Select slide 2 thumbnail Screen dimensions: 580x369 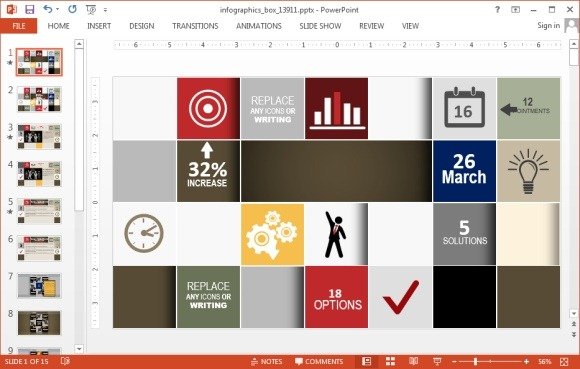point(39,99)
